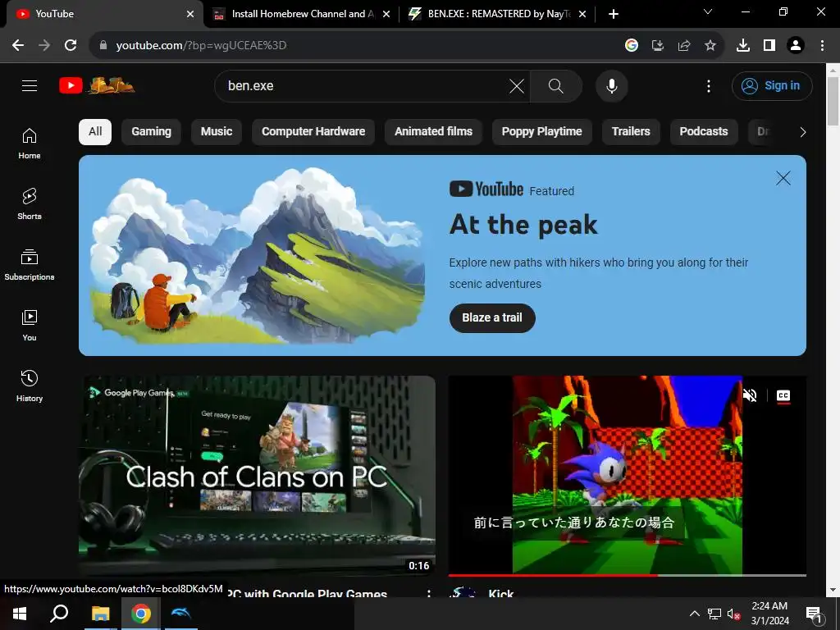
Task: Click the Blaze a trail button
Action: [x=492, y=317]
